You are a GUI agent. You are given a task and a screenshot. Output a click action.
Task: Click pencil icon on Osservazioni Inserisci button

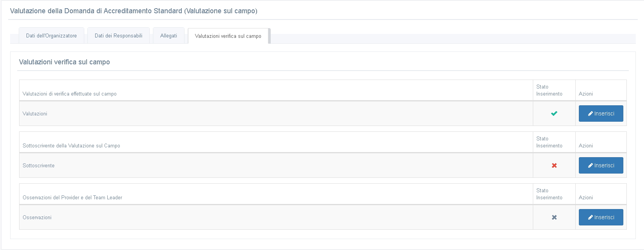tap(591, 218)
